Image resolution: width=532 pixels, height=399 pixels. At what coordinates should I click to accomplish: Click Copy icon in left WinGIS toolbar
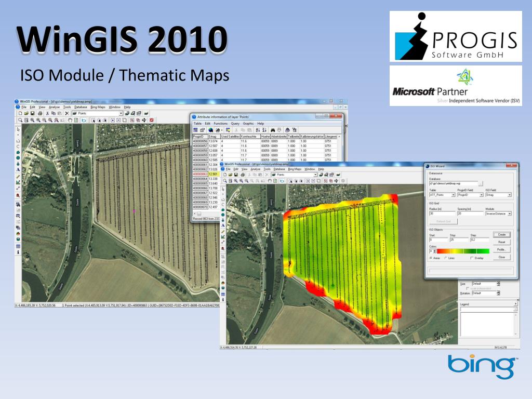54,113
